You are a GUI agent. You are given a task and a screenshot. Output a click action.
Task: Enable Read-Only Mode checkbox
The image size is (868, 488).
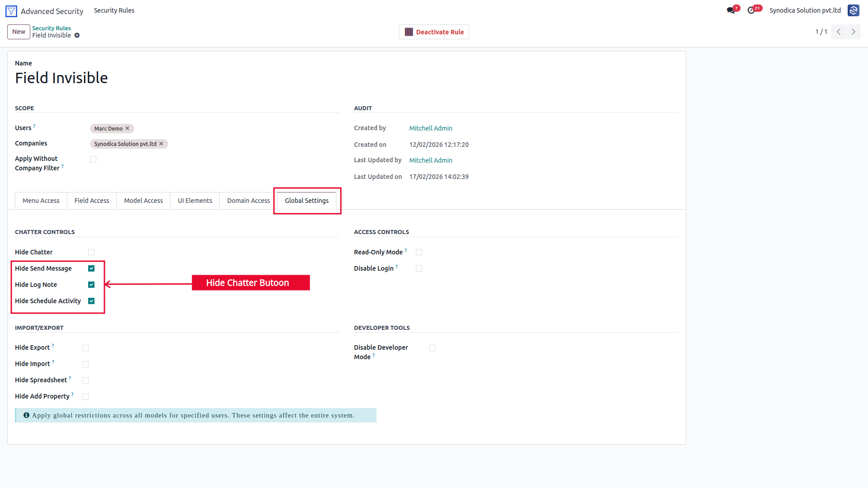point(419,252)
